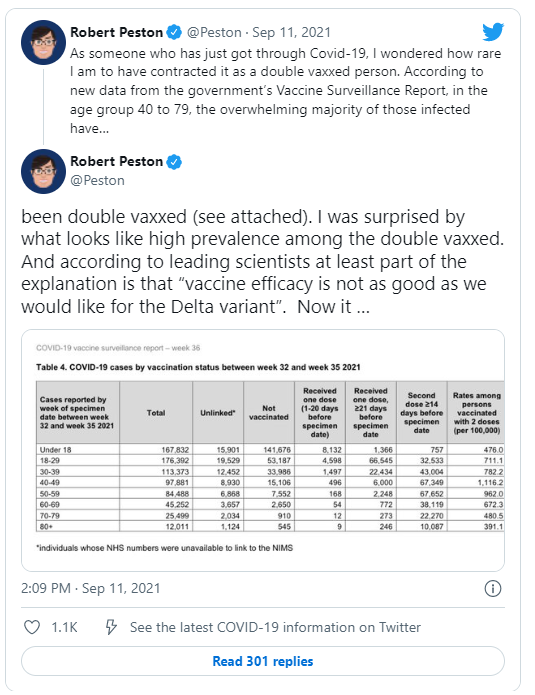Click the verified badge in the lower tweet
Screen dimensions: 535x695
point(174,162)
